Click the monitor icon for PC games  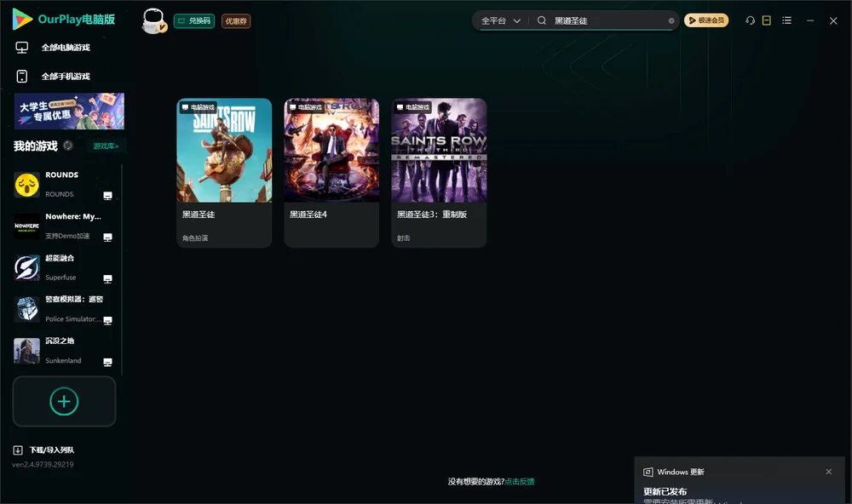click(x=22, y=48)
